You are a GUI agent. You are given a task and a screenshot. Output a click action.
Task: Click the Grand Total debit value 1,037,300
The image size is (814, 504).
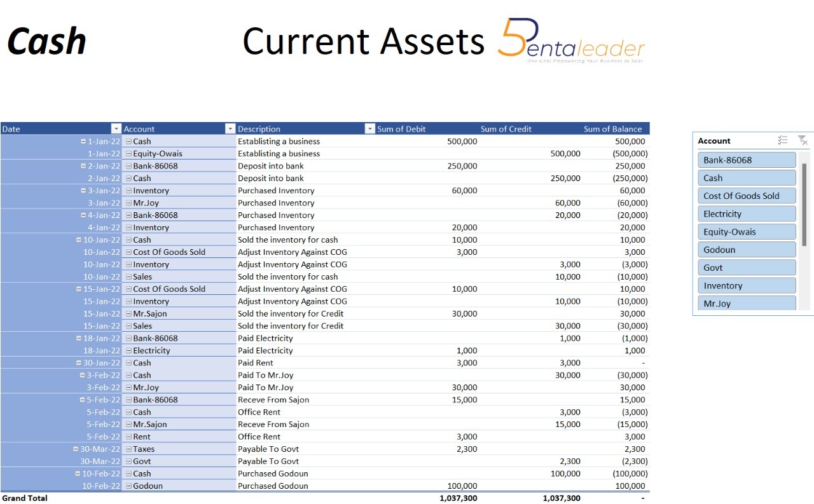pyautogui.click(x=458, y=498)
